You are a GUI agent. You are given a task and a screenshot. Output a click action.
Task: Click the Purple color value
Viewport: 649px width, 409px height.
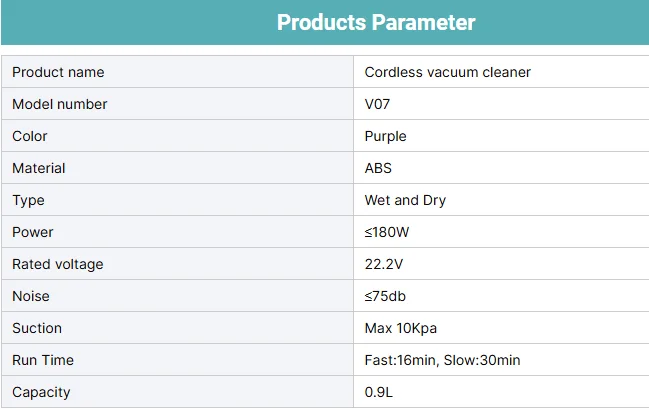(x=385, y=136)
